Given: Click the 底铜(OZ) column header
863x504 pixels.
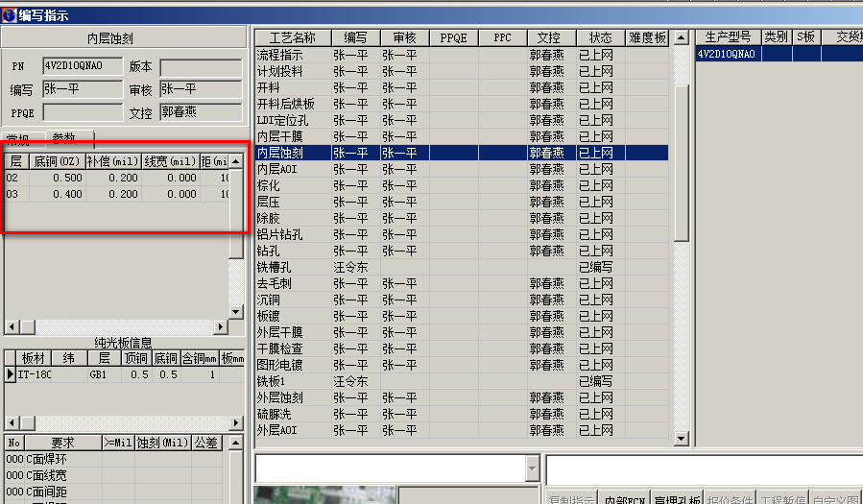Looking at the screenshot, I should coord(57,161).
